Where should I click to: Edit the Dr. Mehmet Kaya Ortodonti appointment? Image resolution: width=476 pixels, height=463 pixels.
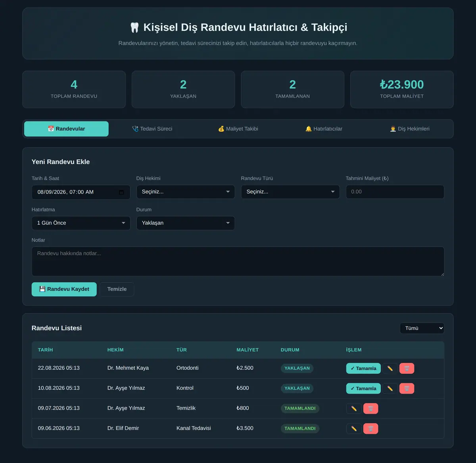coord(390,369)
